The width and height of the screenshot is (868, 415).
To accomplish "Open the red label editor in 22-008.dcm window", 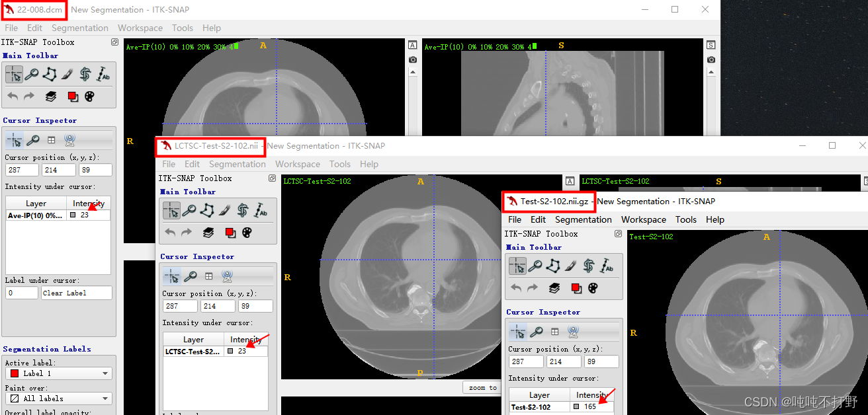I will point(73,96).
